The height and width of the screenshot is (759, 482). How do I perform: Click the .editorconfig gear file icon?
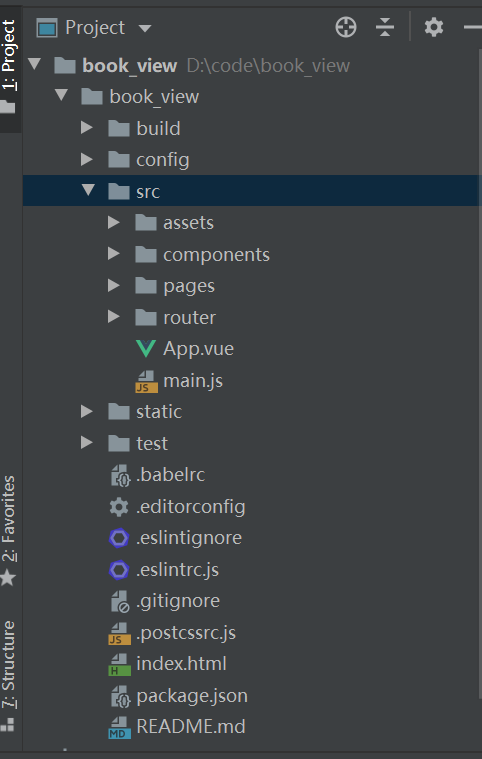coord(119,507)
